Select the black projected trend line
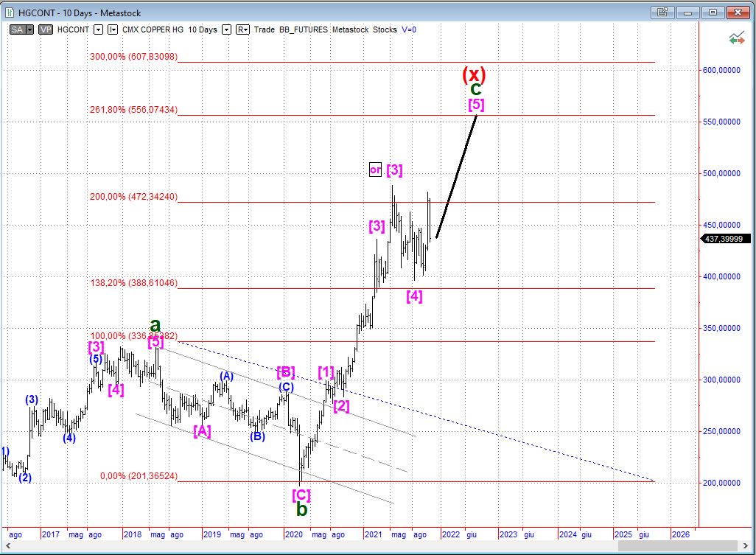 coord(457,177)
